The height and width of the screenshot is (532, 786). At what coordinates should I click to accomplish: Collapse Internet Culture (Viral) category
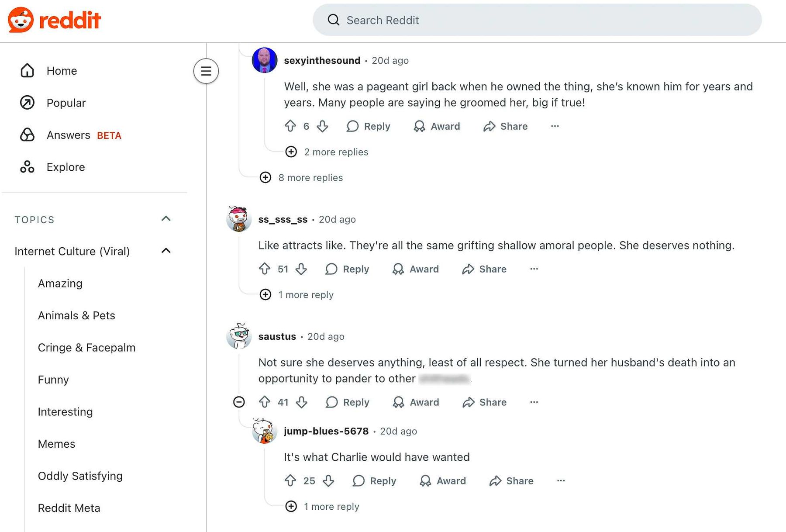point(166,251)
